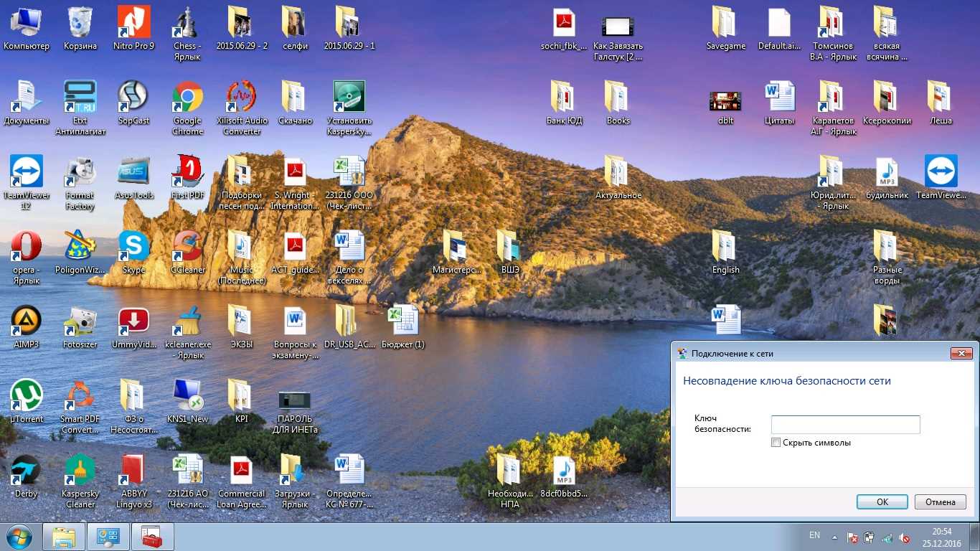This screenshot has height=551, width=980.
Task: Launch Skype from the desktop
Action: pyautogui.click(x=133, y=253)
